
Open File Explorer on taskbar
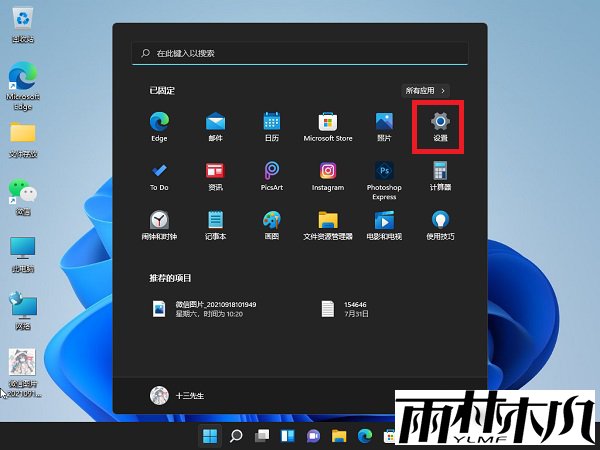339,435
